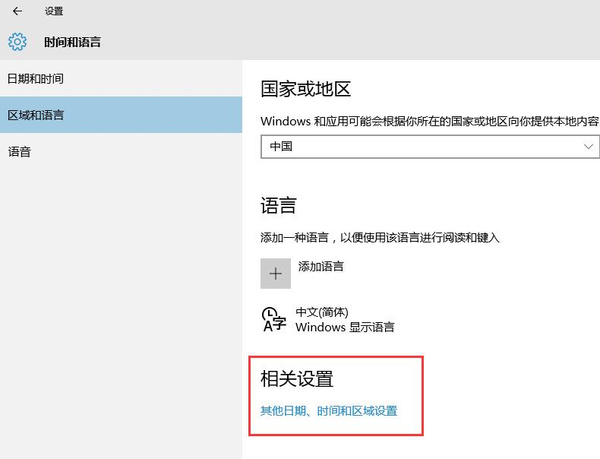Open the 中国 country dropdown
600x459 pixels.
tap(430, 146)
